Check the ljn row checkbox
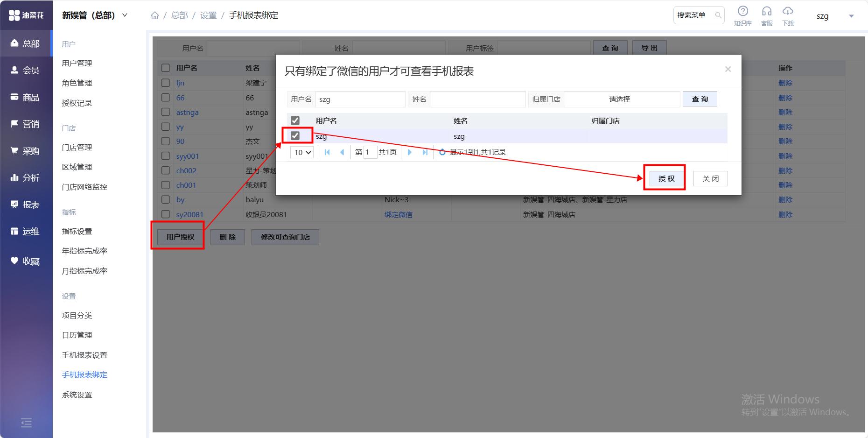The height and width of the screenshot is (438, 868). [165, 83]
